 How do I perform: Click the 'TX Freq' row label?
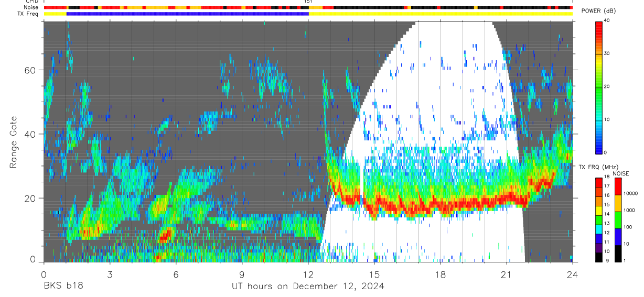tap(28, 14)
